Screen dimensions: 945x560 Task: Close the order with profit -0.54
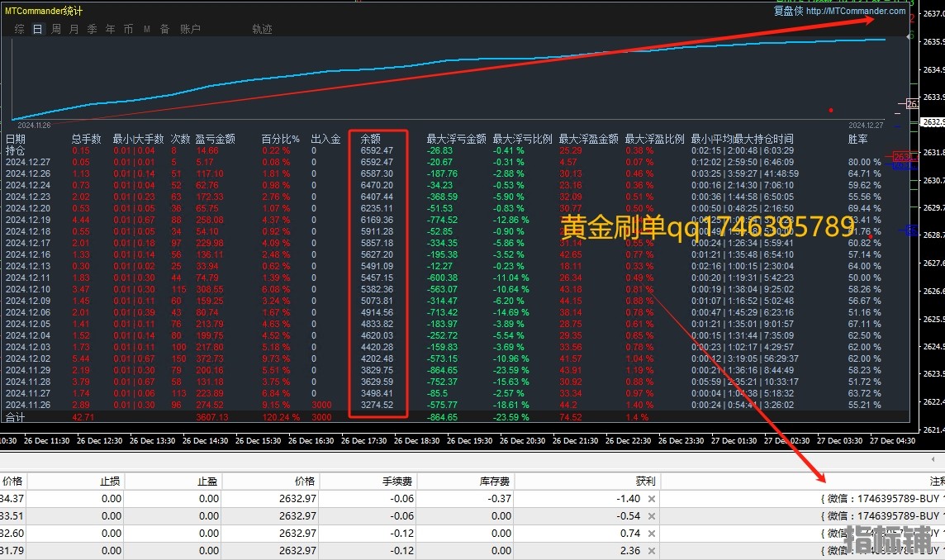coord(652,516)
